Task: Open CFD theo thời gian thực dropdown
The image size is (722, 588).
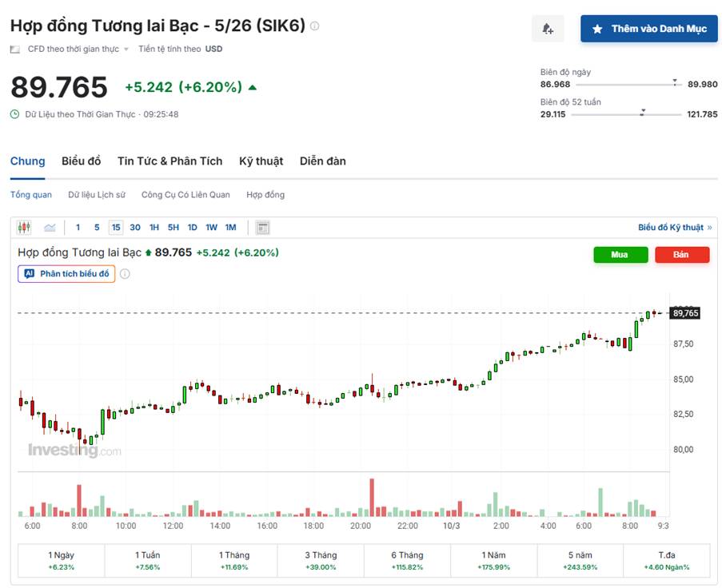Action: (x=78, y=49)
